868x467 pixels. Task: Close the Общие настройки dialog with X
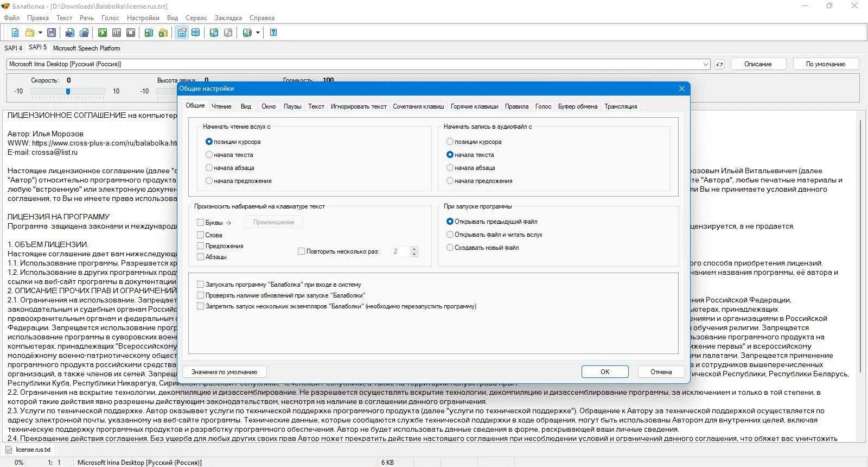pyautogui.click(x=682, y=89)
